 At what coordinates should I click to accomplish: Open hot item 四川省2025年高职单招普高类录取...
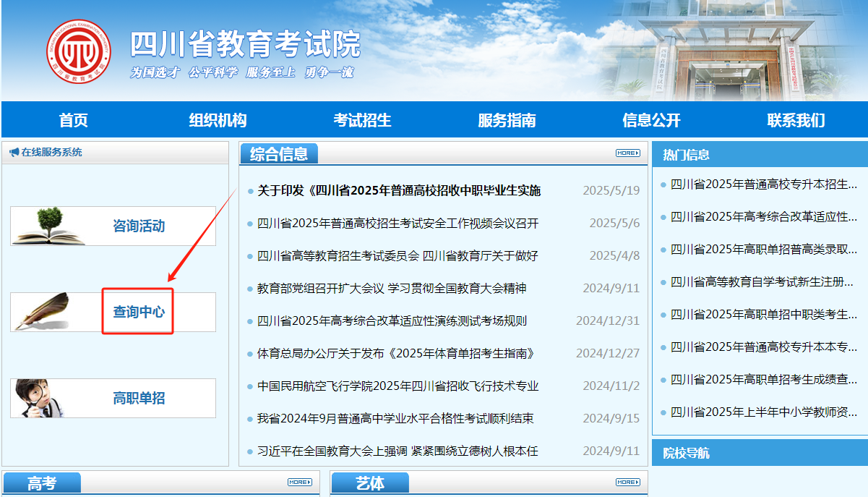pos(764,249)
